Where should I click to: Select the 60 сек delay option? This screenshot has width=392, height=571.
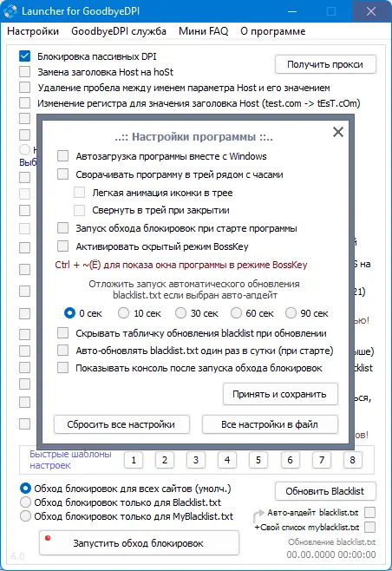(236, 313)
